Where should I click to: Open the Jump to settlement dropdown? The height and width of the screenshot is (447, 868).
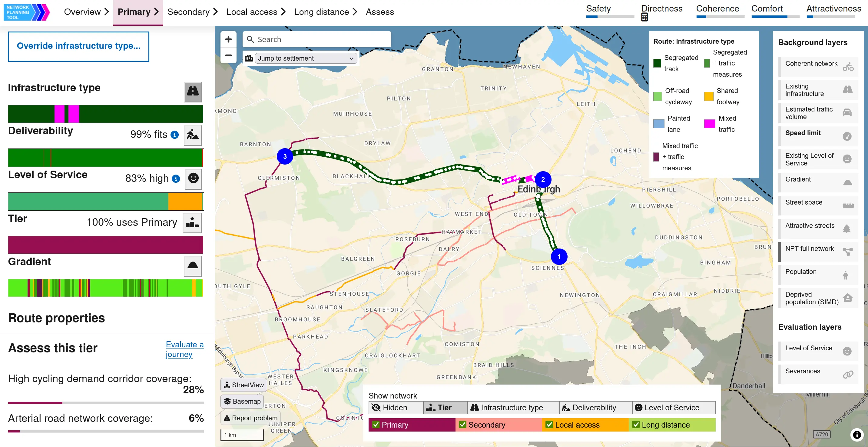tap(305, 58)
